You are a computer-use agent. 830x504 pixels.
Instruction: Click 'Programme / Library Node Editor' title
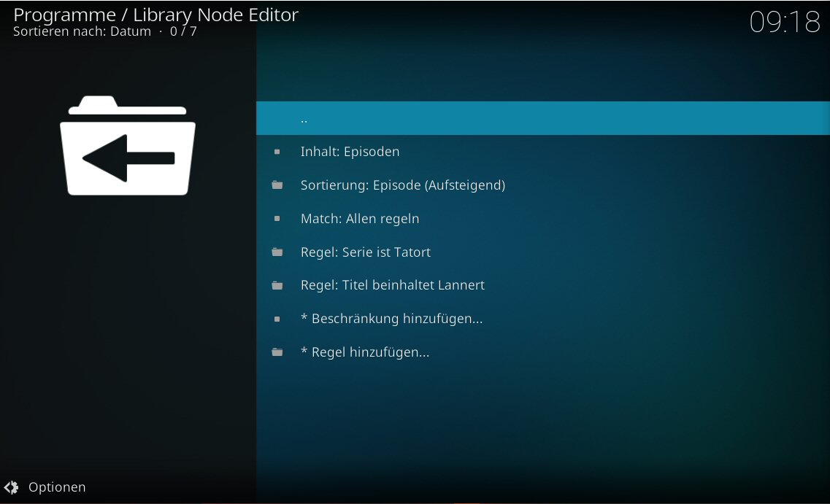(155, 15)
